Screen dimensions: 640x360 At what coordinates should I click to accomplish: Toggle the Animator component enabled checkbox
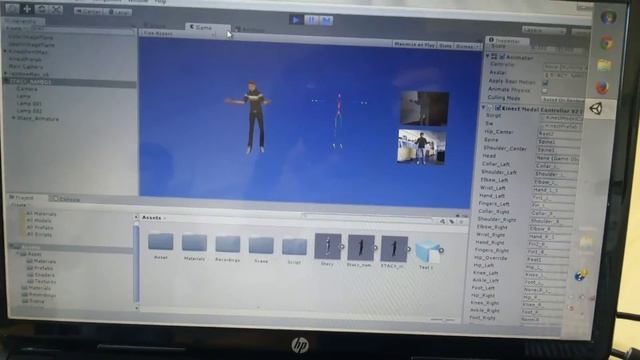pyautogui.click(x=502, y=57)
